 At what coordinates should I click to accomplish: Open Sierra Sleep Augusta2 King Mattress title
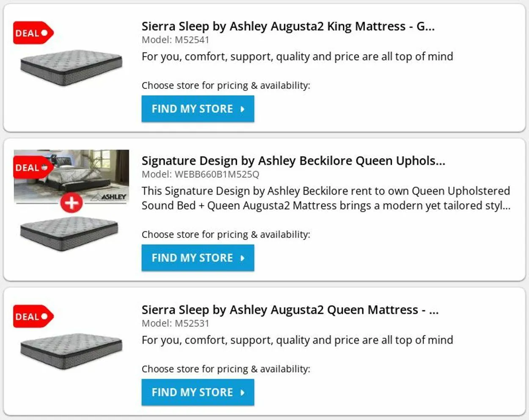pos(288,26)
